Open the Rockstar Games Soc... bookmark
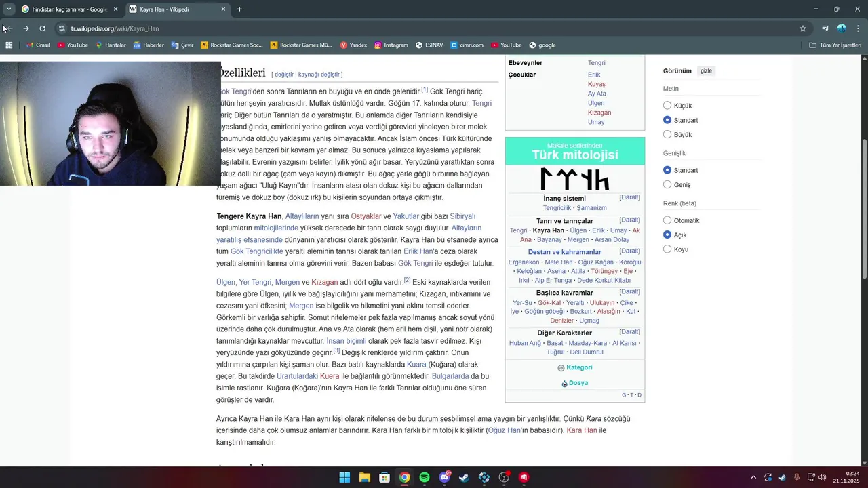868x488 pixels. pos(232,45)
